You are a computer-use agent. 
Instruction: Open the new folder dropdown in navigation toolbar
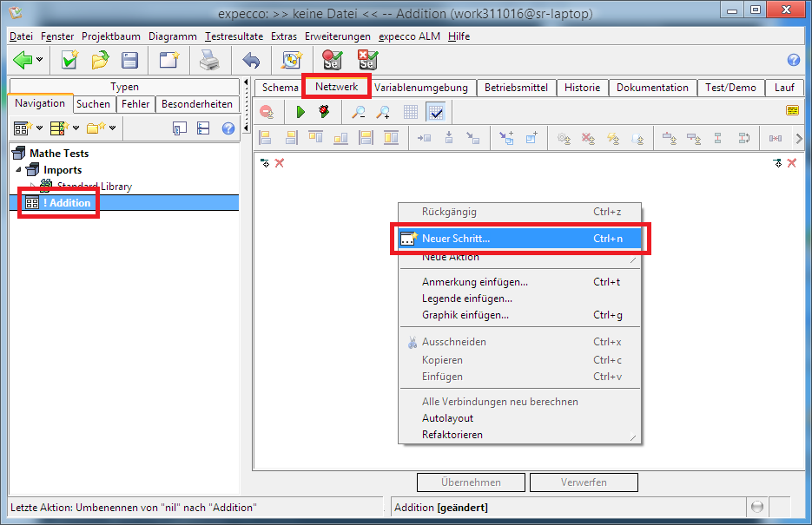tap(113, 128)
